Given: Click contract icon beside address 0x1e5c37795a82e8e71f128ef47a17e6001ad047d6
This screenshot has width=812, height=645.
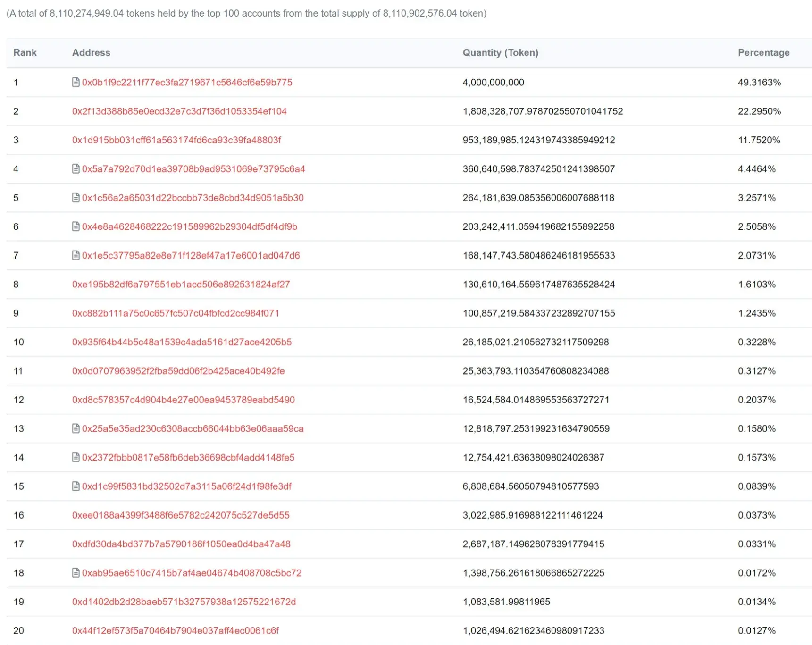Looking at the screenshot, I should point(75,255).
